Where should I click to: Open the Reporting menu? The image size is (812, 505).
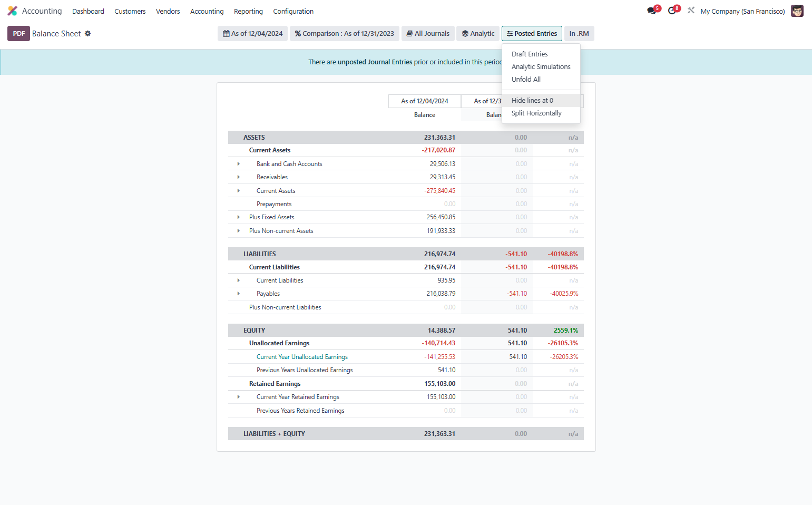coord(248,11)
